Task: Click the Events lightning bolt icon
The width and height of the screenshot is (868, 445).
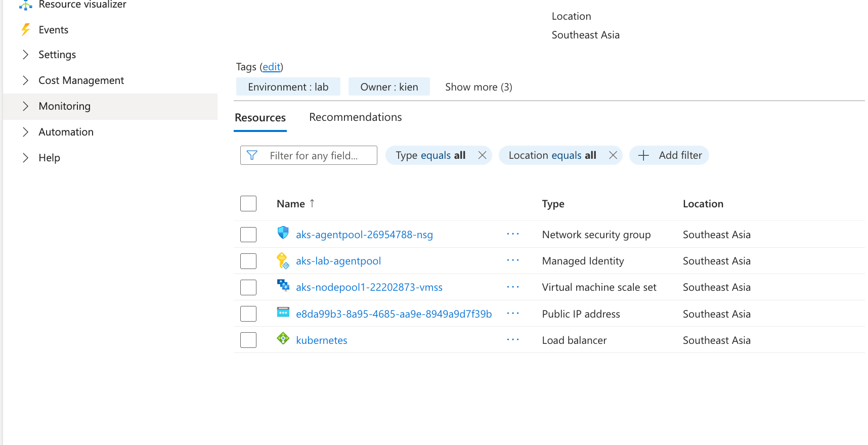Action: coord(25,30)
